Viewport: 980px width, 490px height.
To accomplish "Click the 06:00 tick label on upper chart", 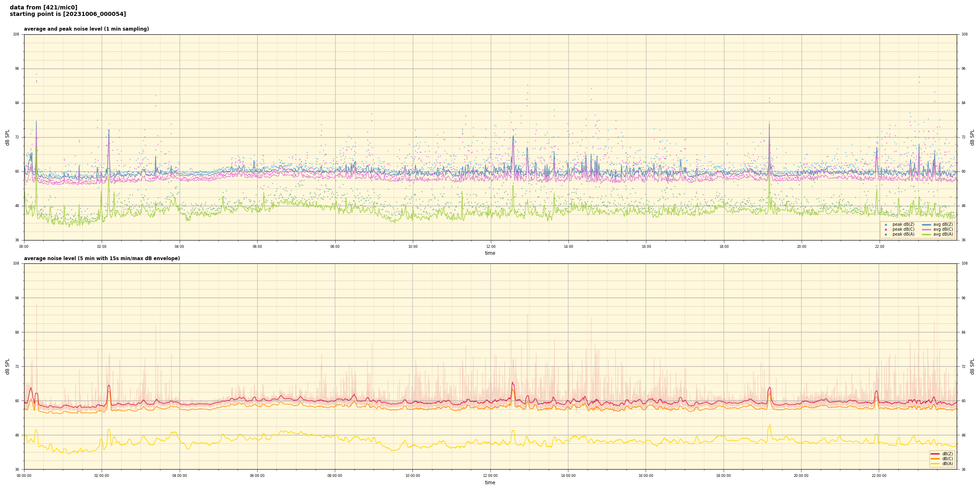I will tap(257, 247).
